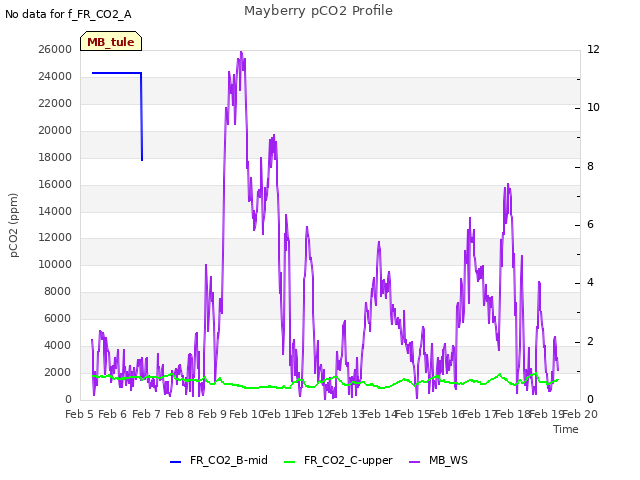Click the 4000 left axis label

pyautogui.click(x=58, y=345)
